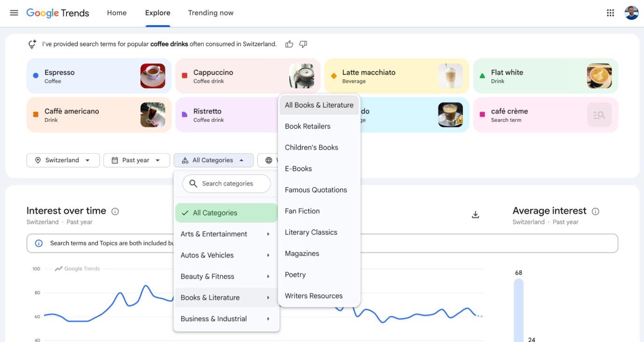Select the E-Books subcategory
The height and width of the screenshot is (342, 644).
319,169
